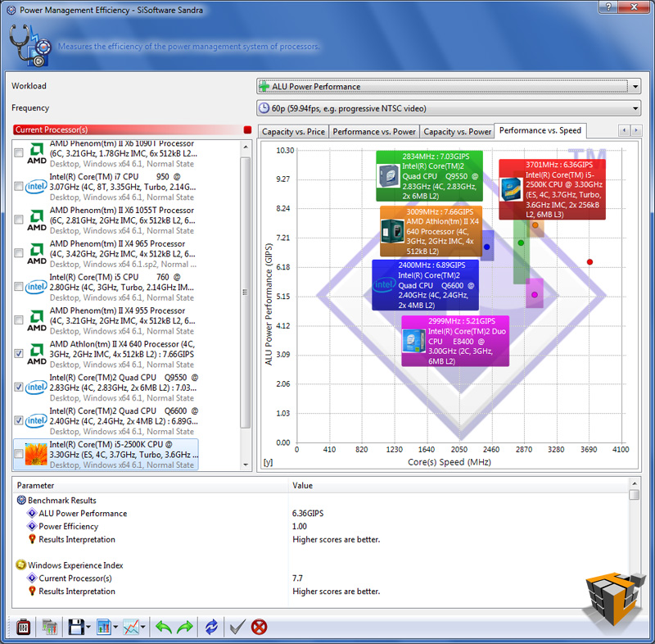Click the line graph icon in toolbar
The height and width of the screenshot is (644, 655).
131,627
